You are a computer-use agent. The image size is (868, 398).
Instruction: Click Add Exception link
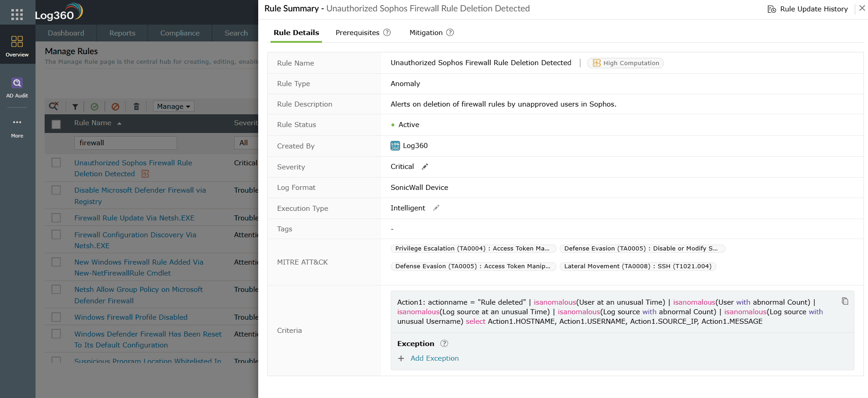pyautogui.click(x=434, y=358)
